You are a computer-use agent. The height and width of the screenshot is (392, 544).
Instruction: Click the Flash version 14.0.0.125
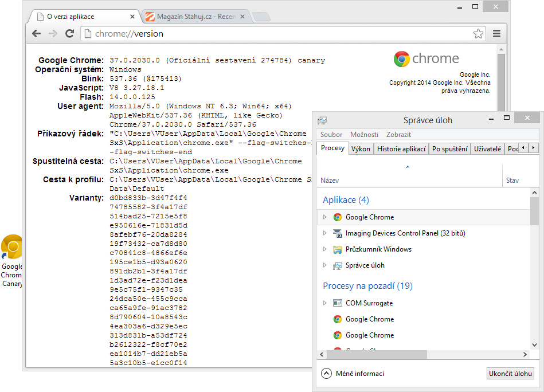132,97
